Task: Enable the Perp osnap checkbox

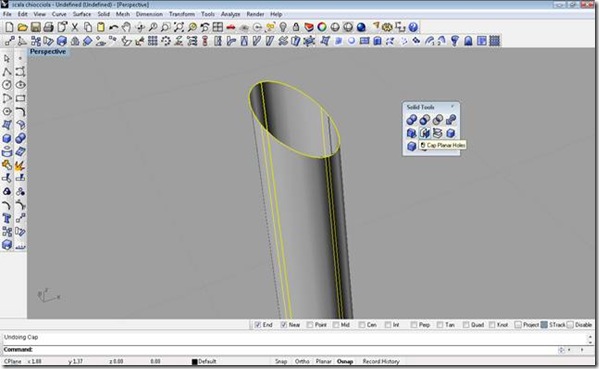Action: tap(414, 325)
